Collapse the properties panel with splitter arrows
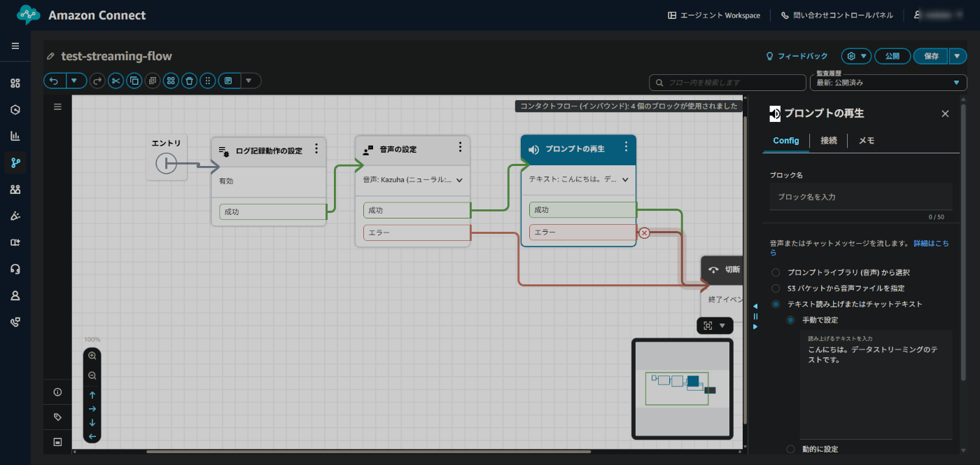Viewport: 980px width, 465px height. click(755, 316)
